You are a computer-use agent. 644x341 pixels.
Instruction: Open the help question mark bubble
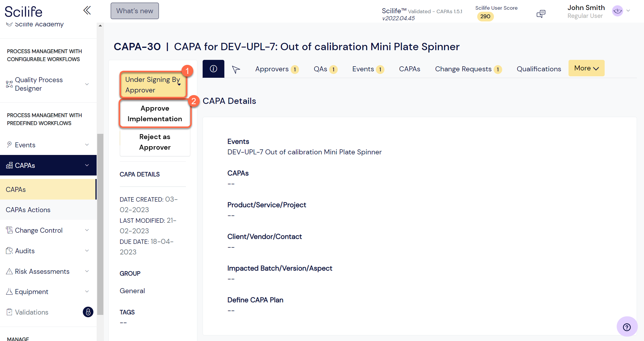point(627,327)
